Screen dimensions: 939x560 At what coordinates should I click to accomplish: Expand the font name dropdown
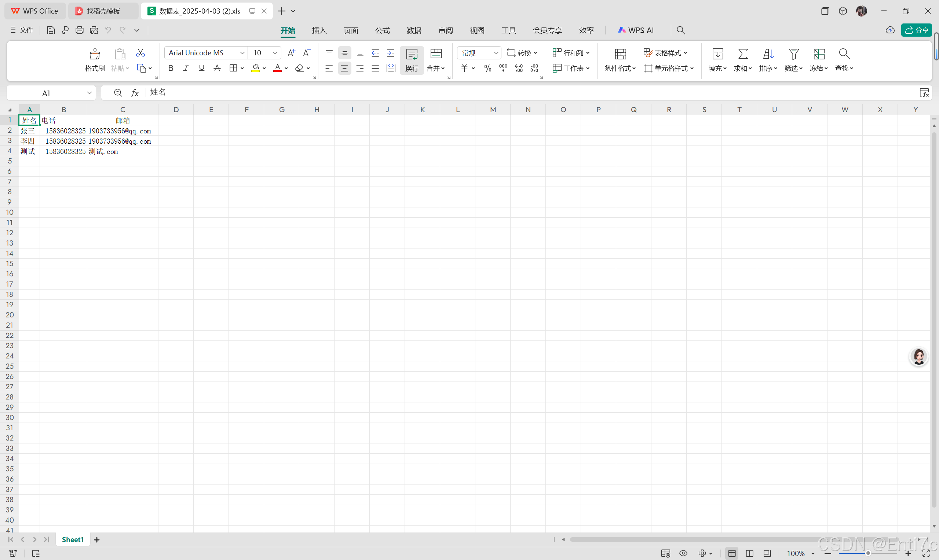(x=242, y=53)
